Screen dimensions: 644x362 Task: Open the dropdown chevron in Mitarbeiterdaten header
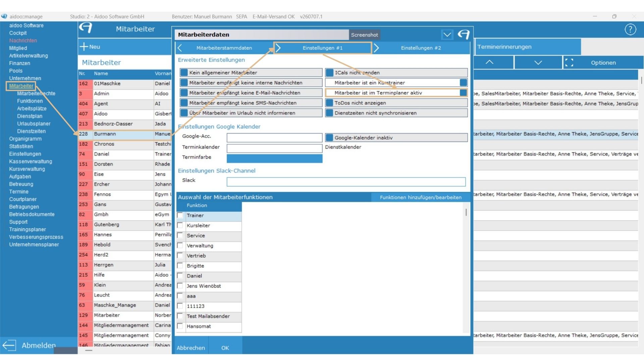point(447,35)
